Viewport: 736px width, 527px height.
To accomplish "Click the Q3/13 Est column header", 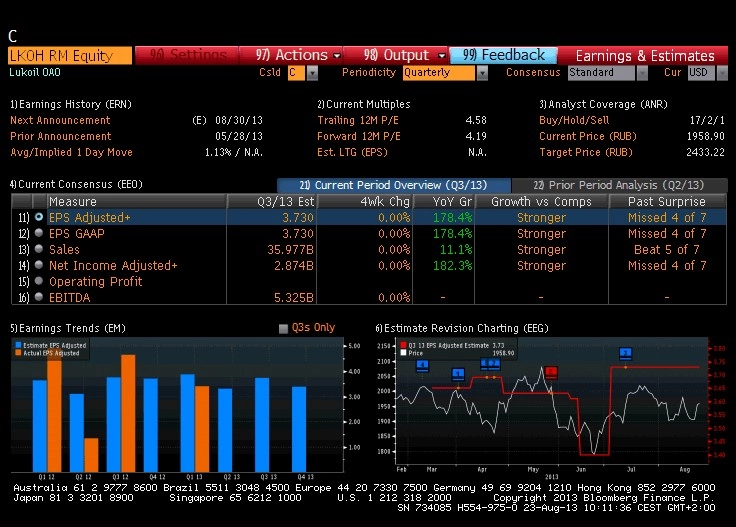I will [272, 201].
